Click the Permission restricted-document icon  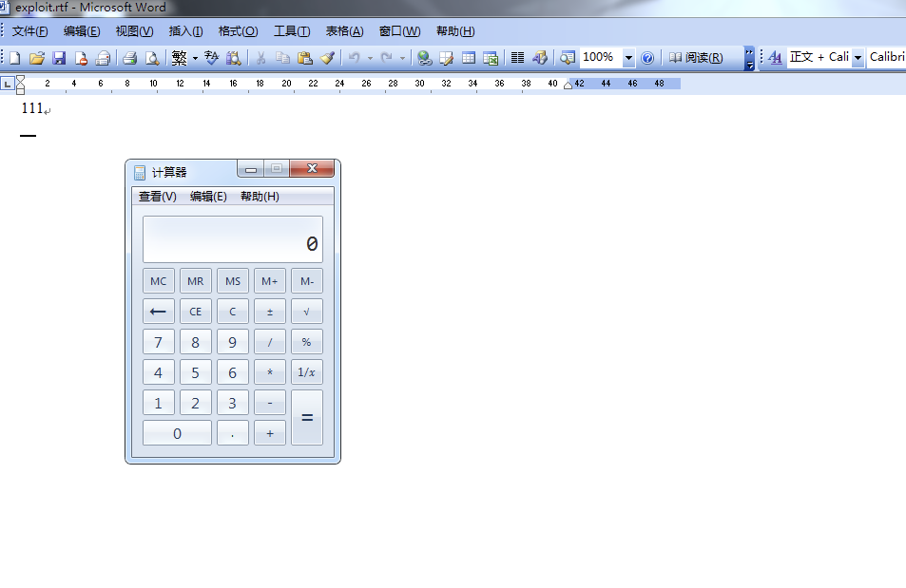[81, 58]
